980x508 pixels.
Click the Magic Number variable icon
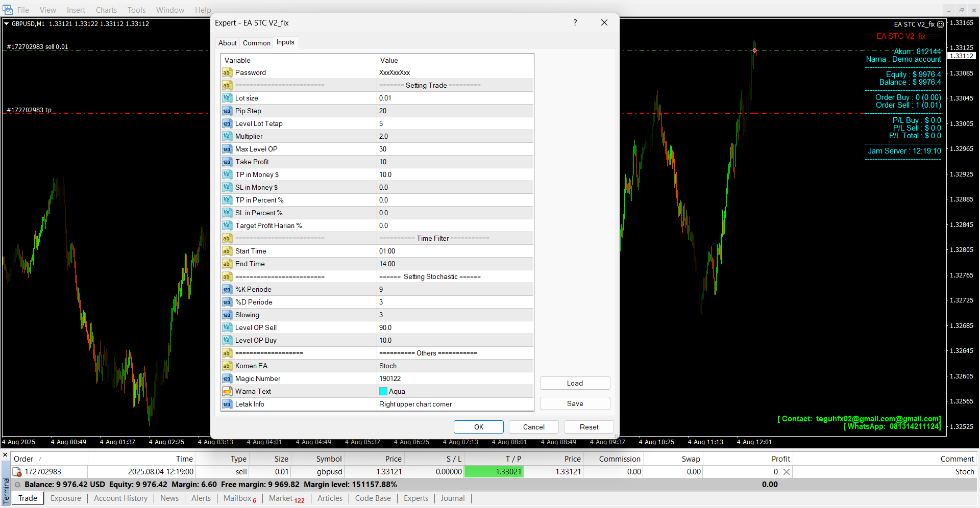pos(227,379)
